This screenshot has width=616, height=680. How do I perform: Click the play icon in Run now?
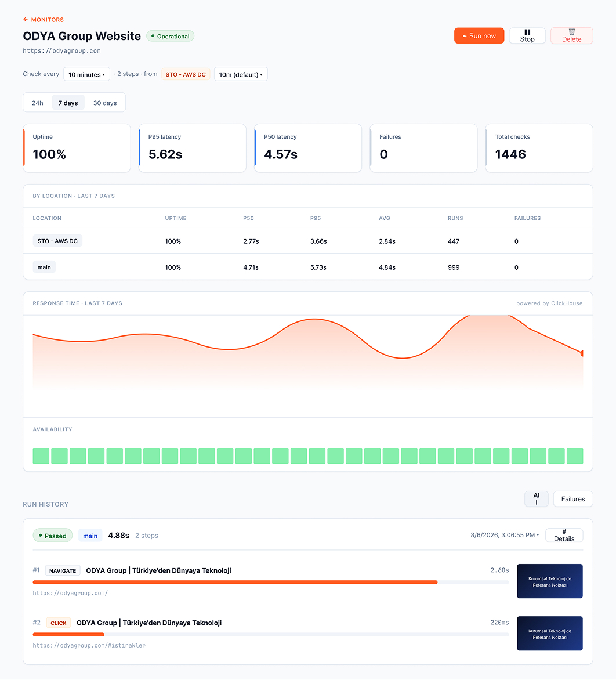pyautogui.click(x=465, y=36)
